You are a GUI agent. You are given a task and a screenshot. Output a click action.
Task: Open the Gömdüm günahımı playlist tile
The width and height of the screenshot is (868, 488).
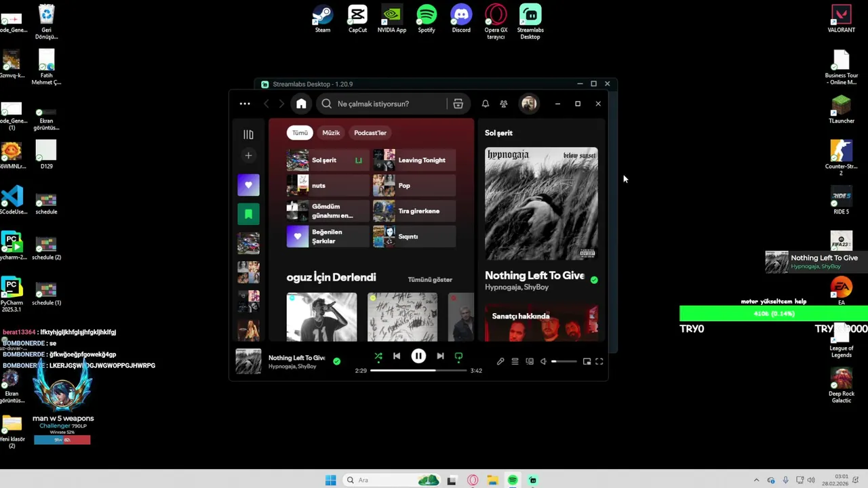tap(328, 211)
